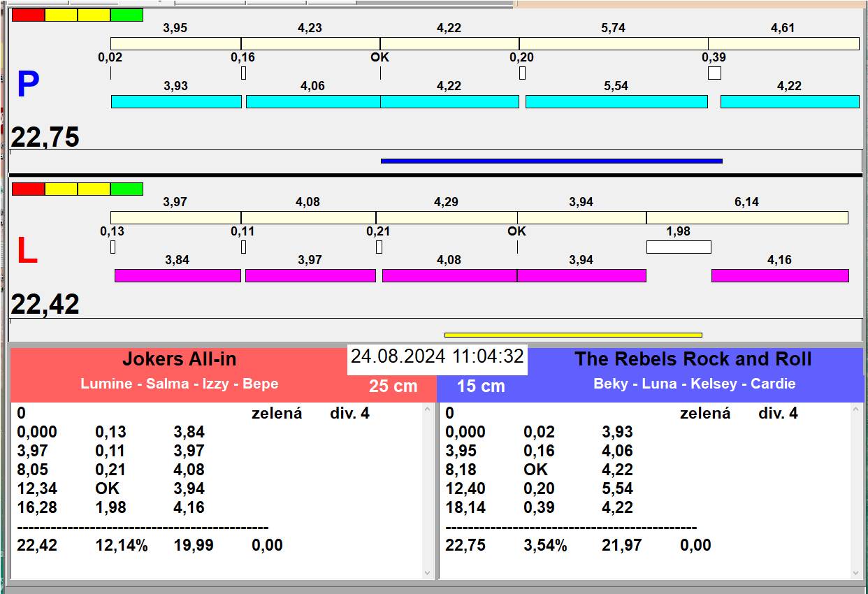
Task: Select the magenta run bar labeled 3,84
Action: [178, 275]
